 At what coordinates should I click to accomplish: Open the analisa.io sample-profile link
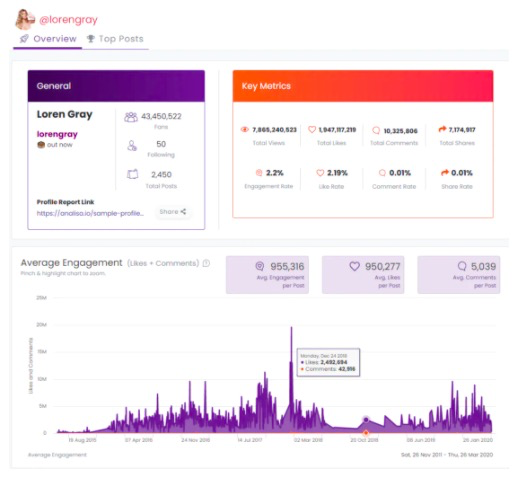pyautogui.click(x=90, y=213)
